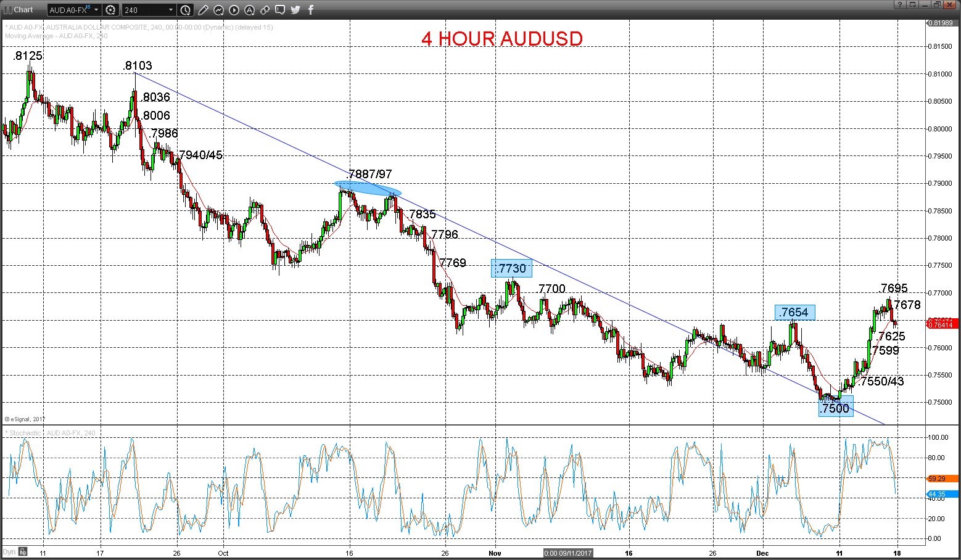The image size is (961, 560).
Task: Click the 0.81989 top price marker
Action: point(942,23)
